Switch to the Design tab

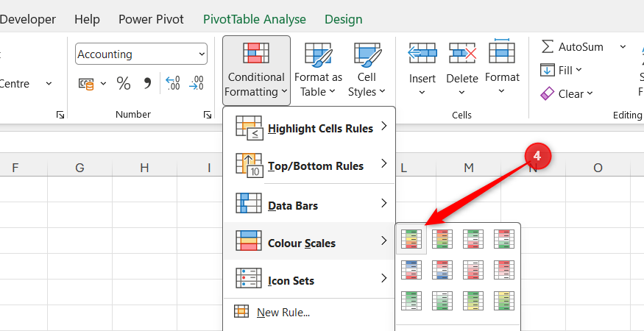344,19
